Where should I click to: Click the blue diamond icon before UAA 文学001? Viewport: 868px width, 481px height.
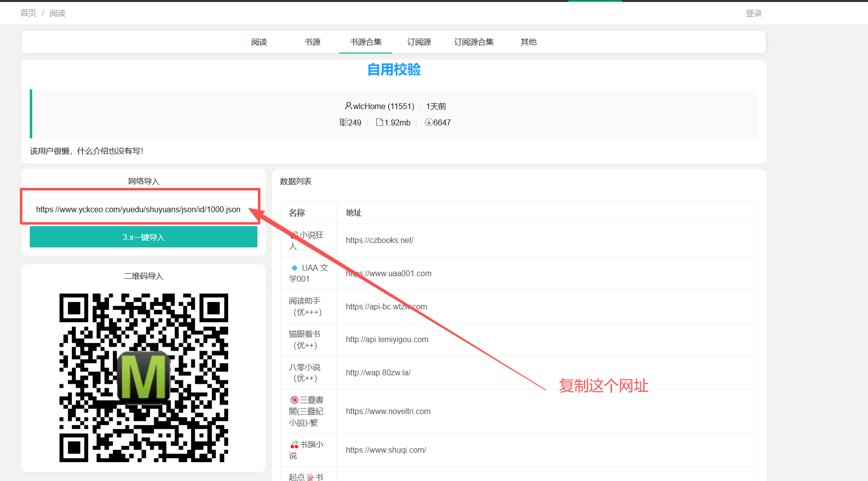(x=295, y=268)
